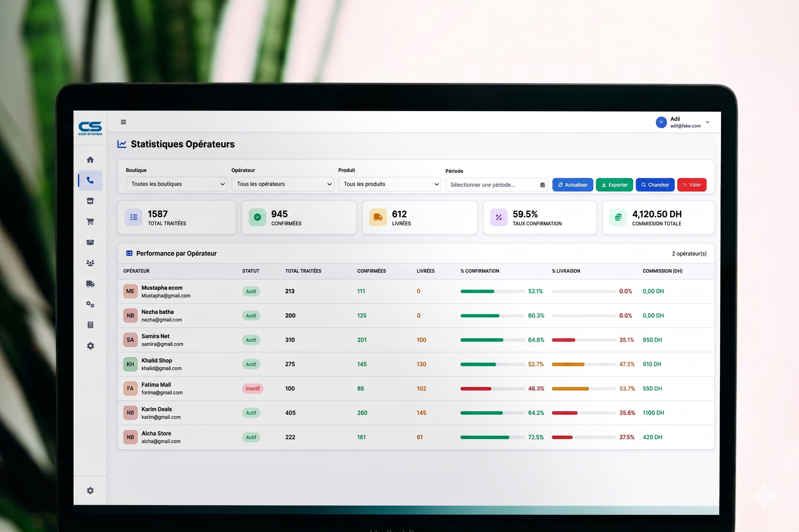Image resolution: width=799 pixels, height=532 pixels.
Task: Click Mustapha ecom's confirmation progress bar
Action: (492, 292)
